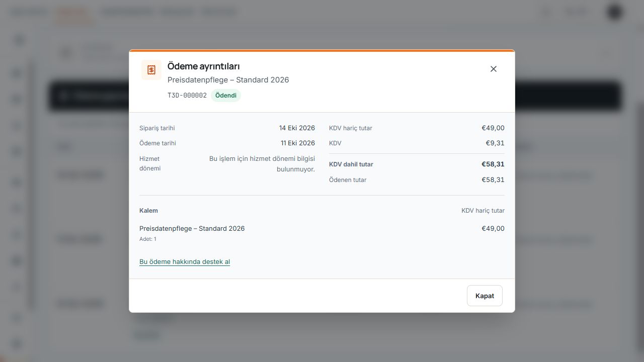This screenshot has height=362, width=644.
Task: Click the 'Sipariş tarihi' label
Action: (x=157, y=128)
